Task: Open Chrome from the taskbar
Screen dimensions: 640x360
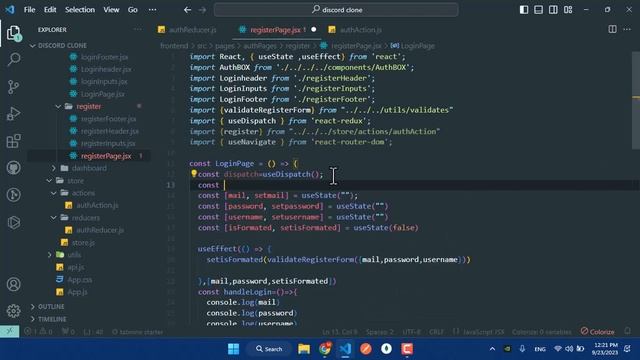Action: click(x=325, y=349)
